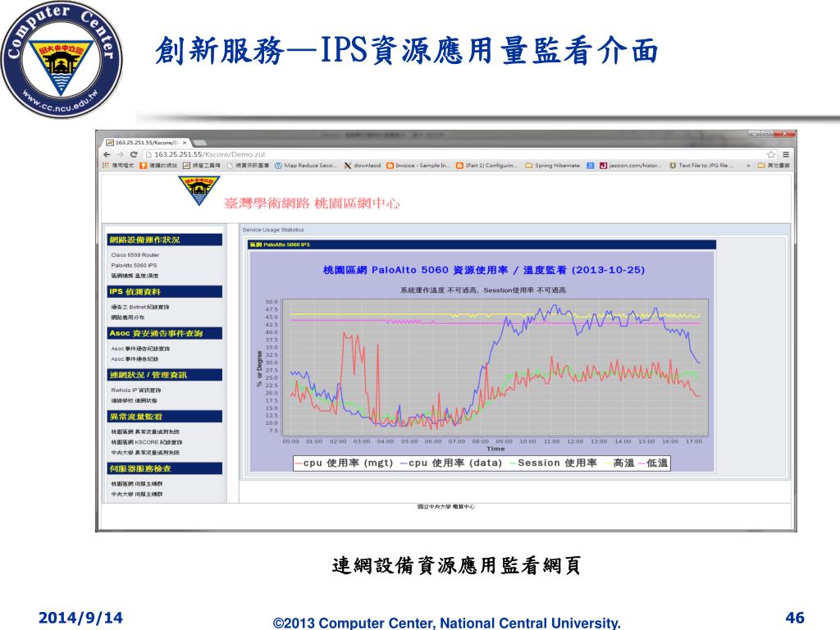Open the Spring Hibernate bookmark folder
Image resolution: width=840 pixels, height=630 pixels.
[x=552, y=166]
